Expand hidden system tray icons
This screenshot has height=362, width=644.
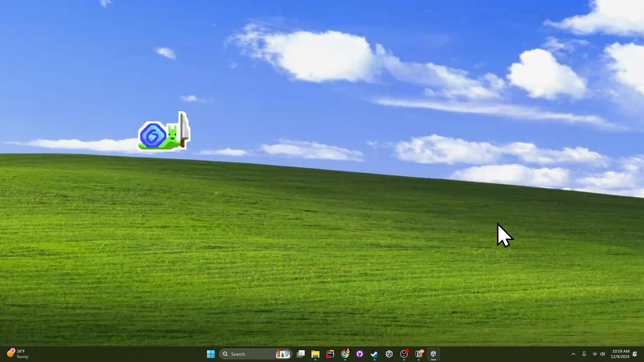pyautogui.click(x=573, y=354)
